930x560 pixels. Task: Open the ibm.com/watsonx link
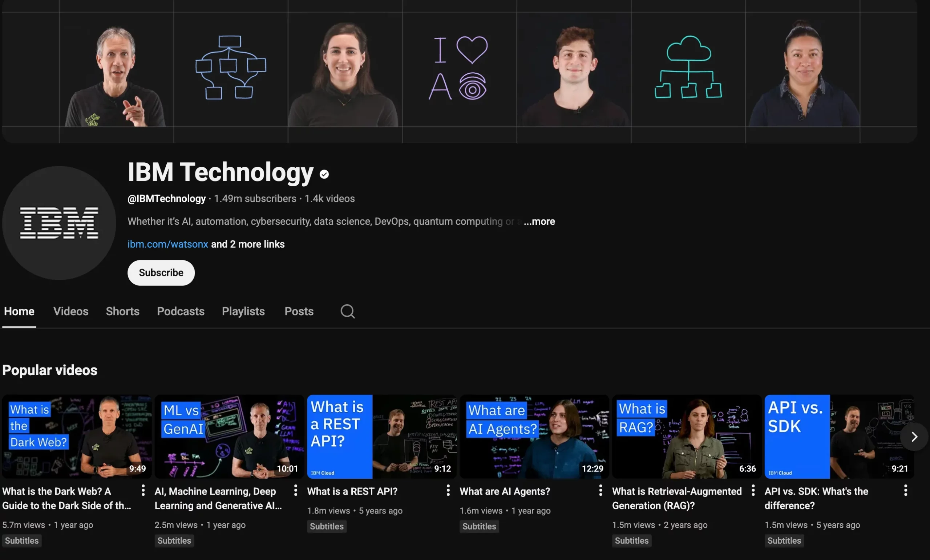click(167, 244)
